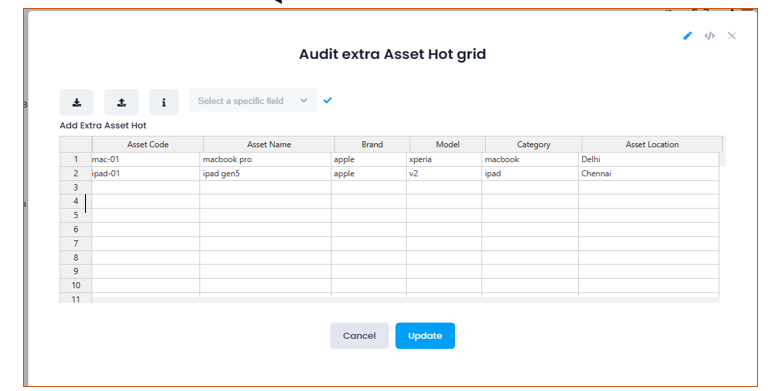The width and height of the screenshot is (770, 391).
Task: Select the Brand column header
Action: (372, 144)
